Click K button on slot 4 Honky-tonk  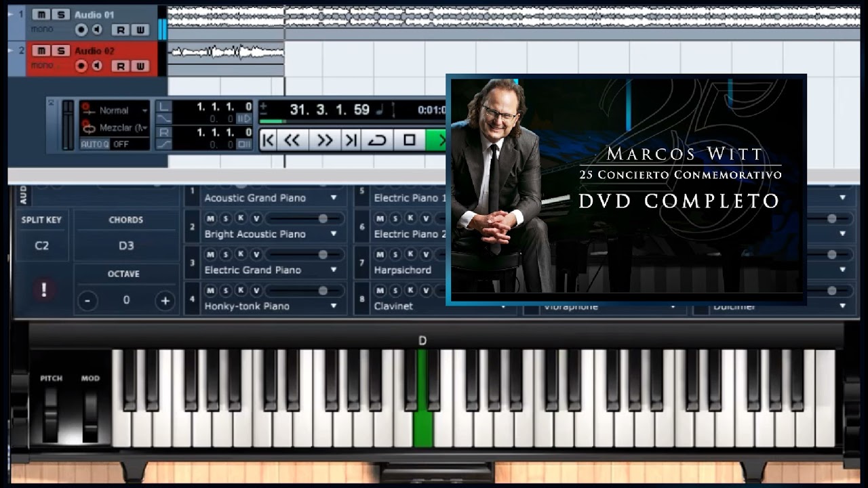point(241,290)
